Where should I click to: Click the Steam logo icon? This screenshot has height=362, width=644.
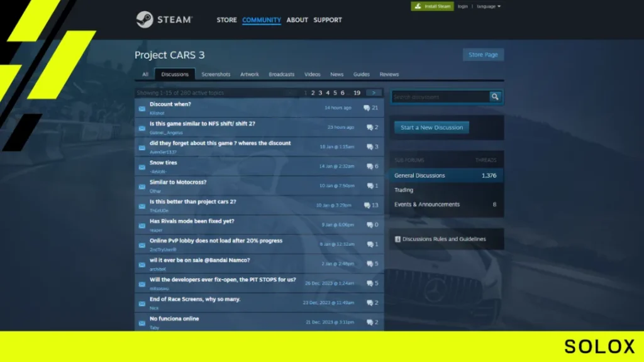pos(145,19)
